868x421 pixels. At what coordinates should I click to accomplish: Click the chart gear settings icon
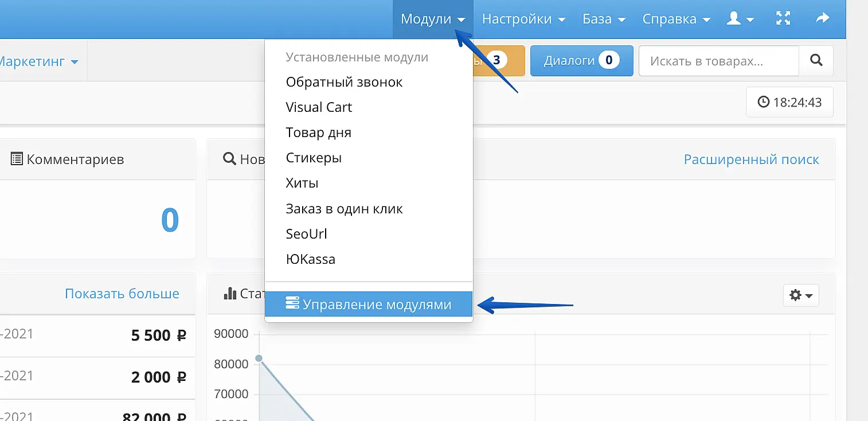[x=800, y=295]
